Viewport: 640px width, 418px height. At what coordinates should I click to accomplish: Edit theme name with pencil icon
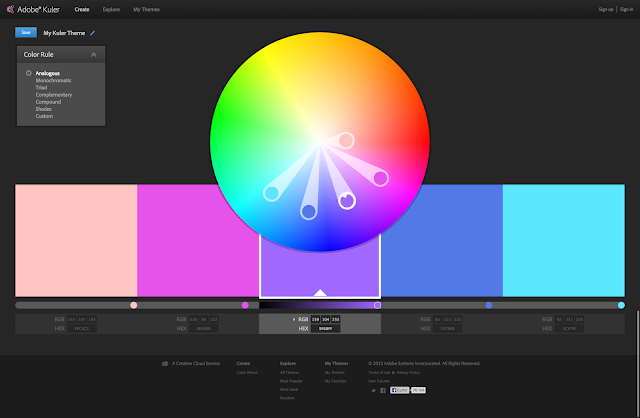[93, 33]
